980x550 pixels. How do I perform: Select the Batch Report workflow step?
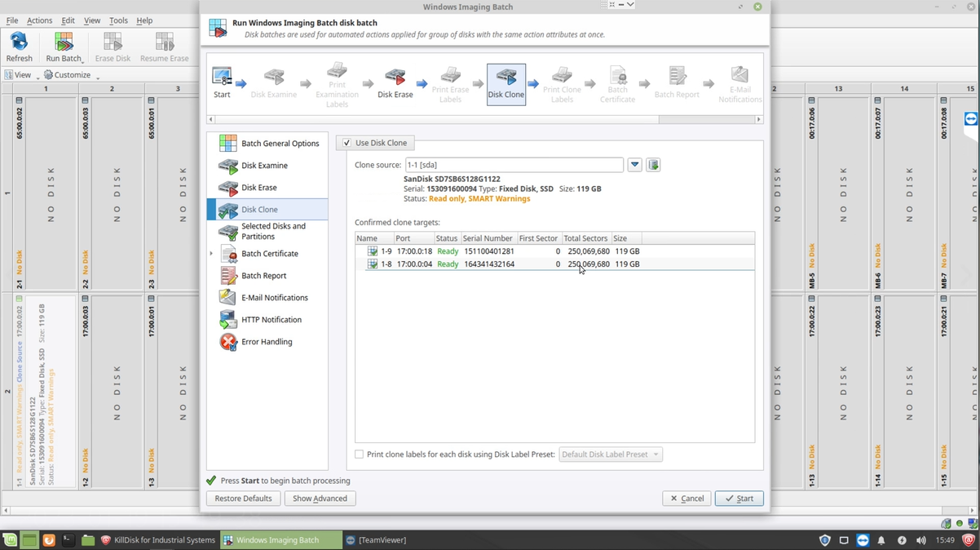[x=677, y=84]
